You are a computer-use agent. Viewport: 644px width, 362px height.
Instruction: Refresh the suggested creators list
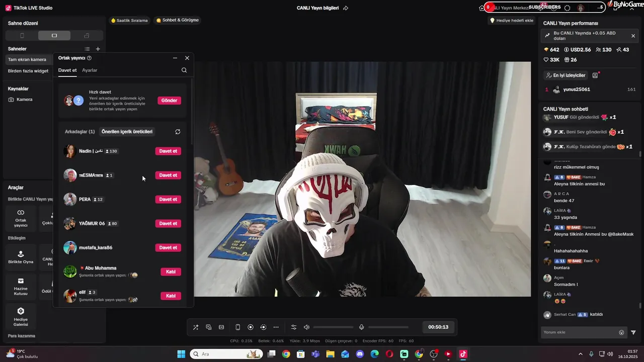point(178,132)
